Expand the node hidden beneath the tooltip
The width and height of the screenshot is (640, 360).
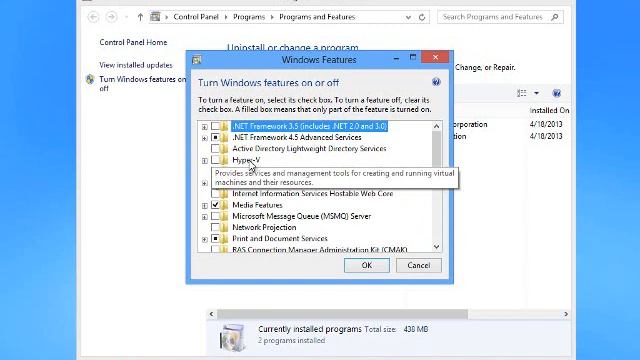click(x=204, y=183)
